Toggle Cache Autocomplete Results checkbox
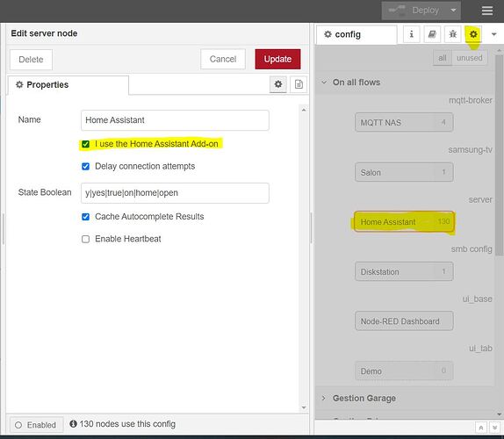Viewport: 504px width, 439px height. click(85, 217)
